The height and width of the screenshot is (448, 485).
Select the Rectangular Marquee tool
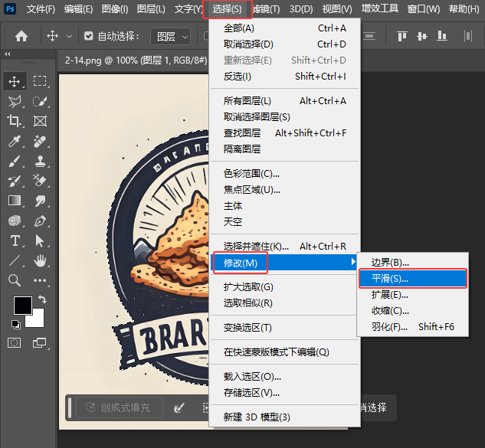40,81
